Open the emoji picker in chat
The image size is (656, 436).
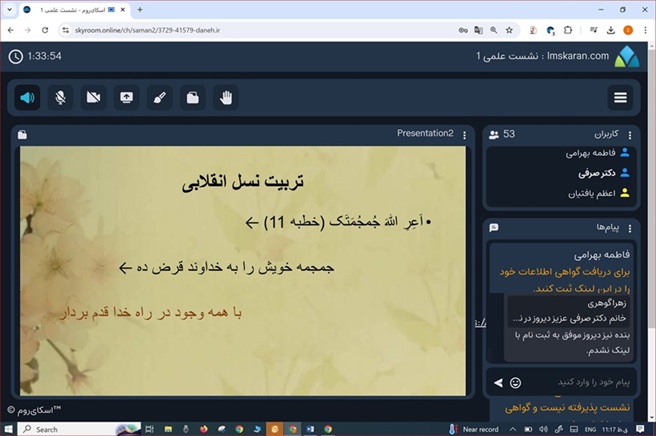[515, 382]
